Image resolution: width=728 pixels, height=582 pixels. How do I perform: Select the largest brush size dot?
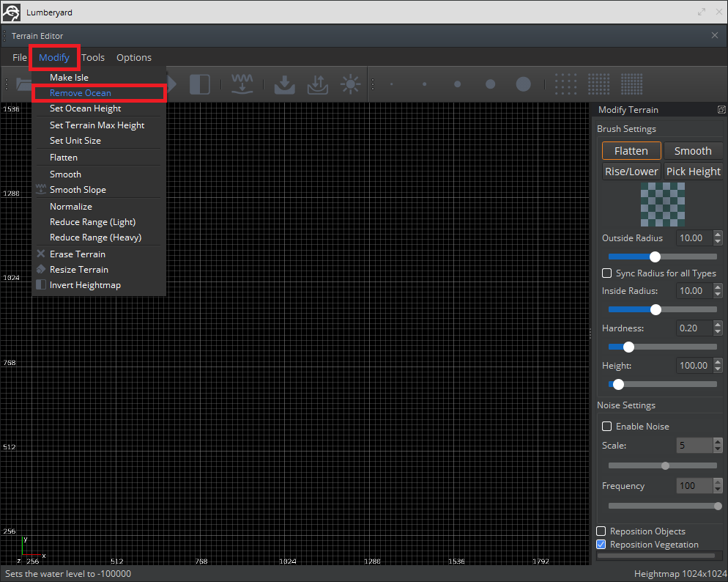[523, 84]
